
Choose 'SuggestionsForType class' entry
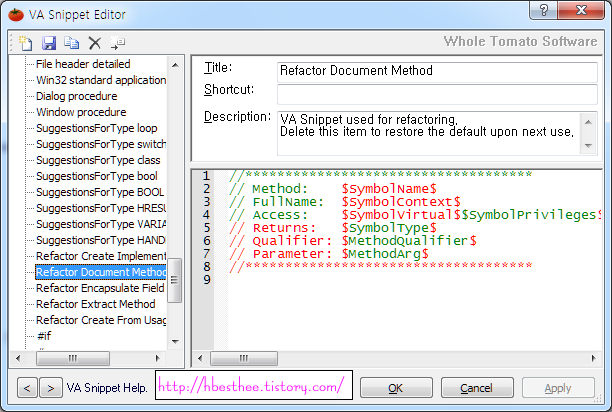point(98,160)
